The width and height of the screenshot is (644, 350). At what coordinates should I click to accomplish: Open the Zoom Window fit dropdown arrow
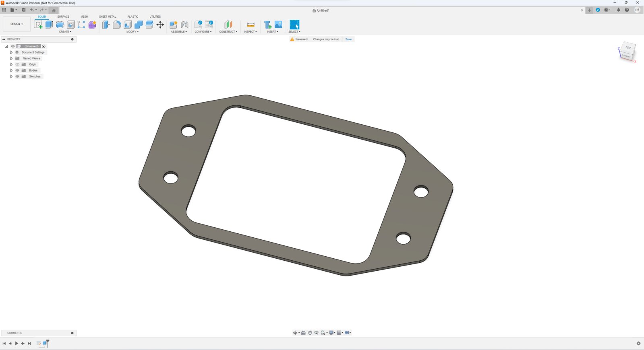click(x=327, y=333)
